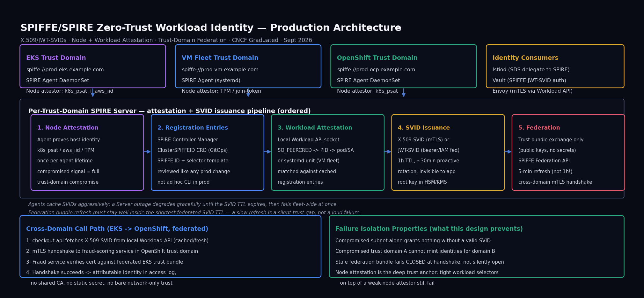Select Node attestor: TPM / join-token line
The image size is (644, 298).
point(221,91)
